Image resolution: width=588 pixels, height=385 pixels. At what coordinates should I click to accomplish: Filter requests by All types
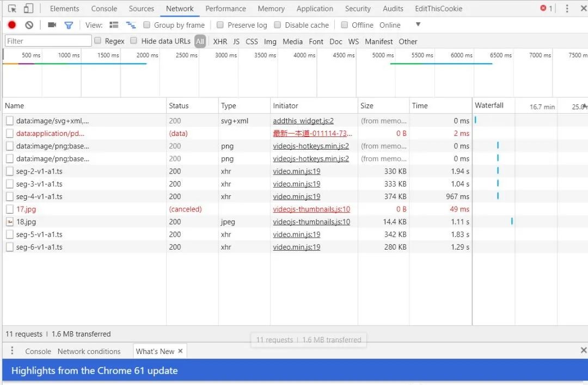click(x=200, y=41)
